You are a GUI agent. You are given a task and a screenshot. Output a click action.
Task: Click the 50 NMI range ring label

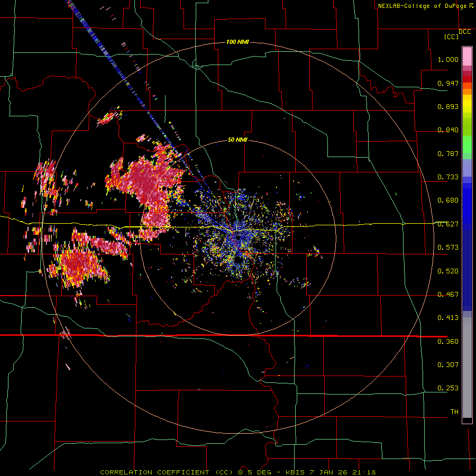[237, 140]
